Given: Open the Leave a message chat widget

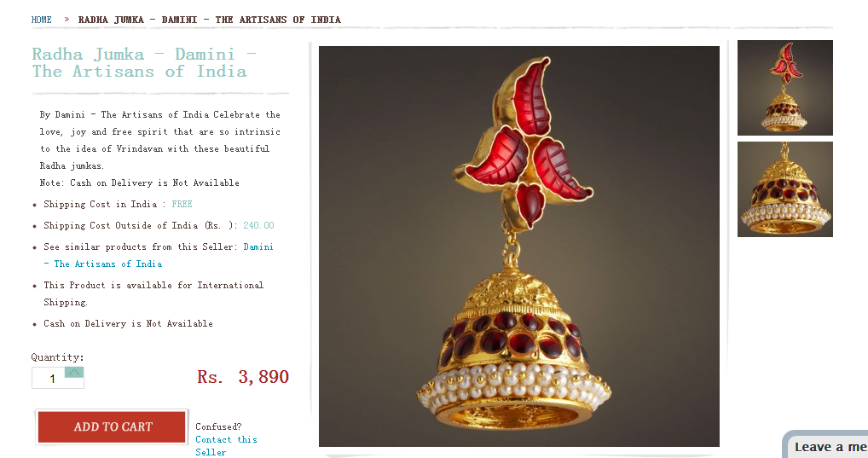Looking at the screenshot, I should [x=826, y=446].
